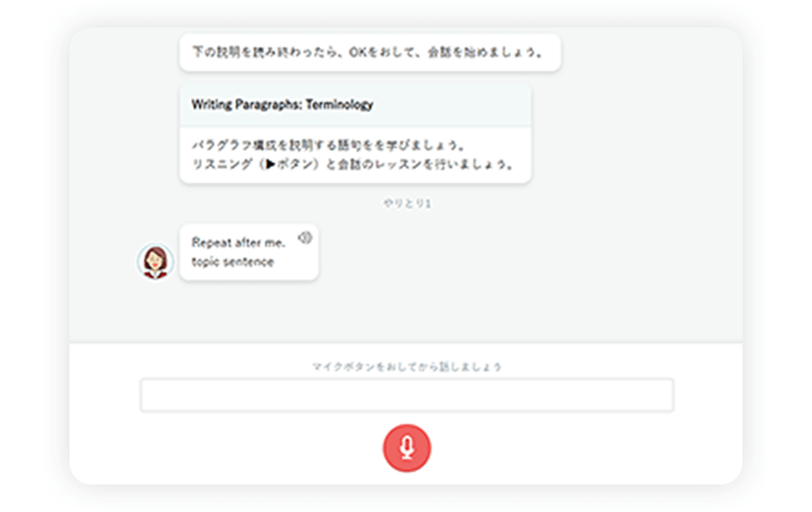
Task: Click the teacher avatar picture
Action: coord(155,261)
